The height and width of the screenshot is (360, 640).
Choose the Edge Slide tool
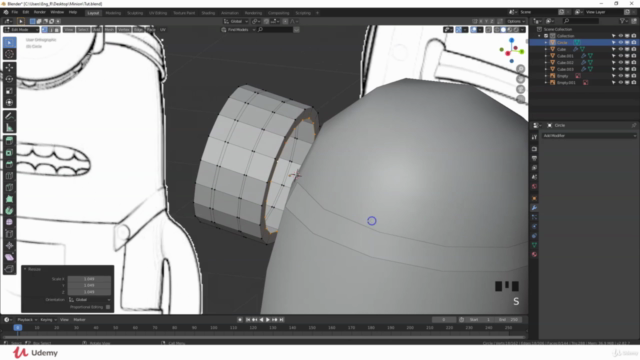(9, 234)
